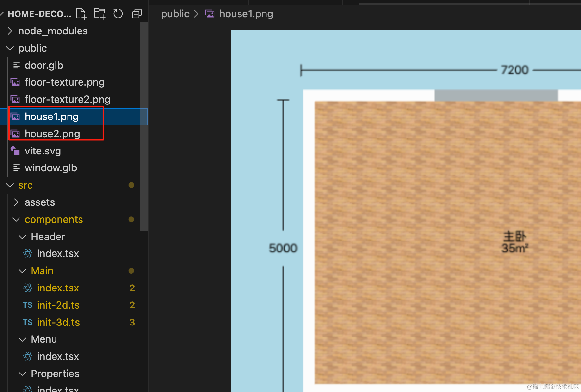The height and width of the screenshot is (392, 581).
Task: Click the New File icon in explorer header
Action: pos(81,14)
